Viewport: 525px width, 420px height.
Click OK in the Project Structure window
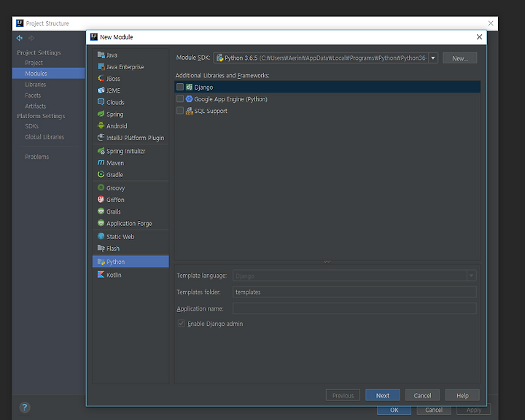click(x=394, y=410)
